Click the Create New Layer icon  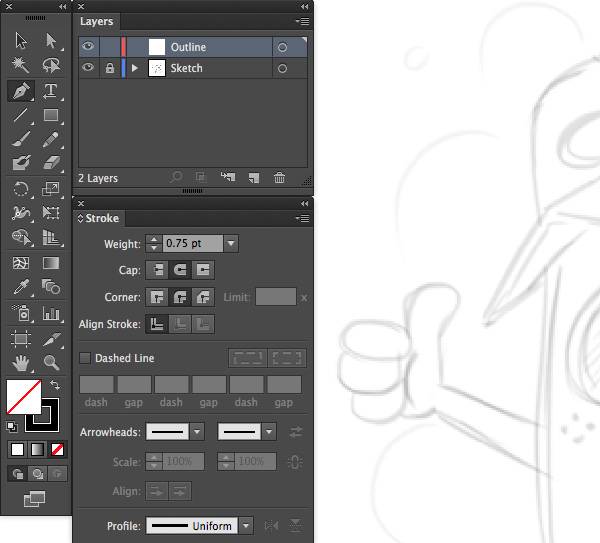(x=254, y=178)
